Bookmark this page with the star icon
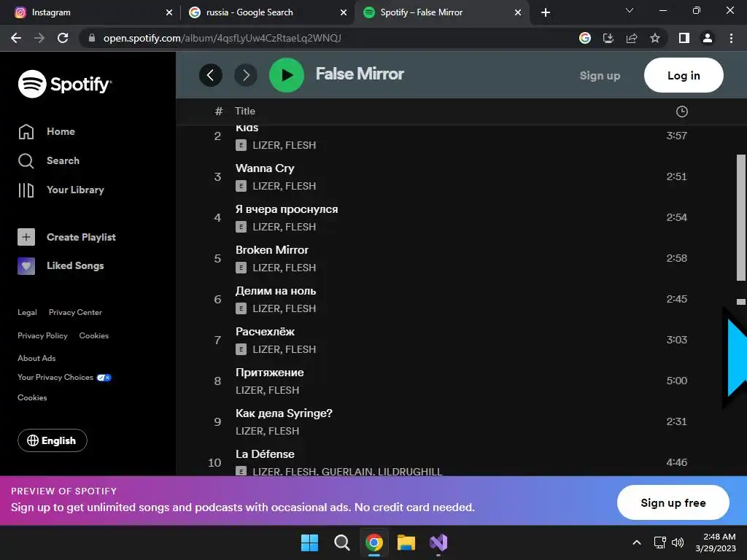Screen dimensions: 747x560 (655, 38)
